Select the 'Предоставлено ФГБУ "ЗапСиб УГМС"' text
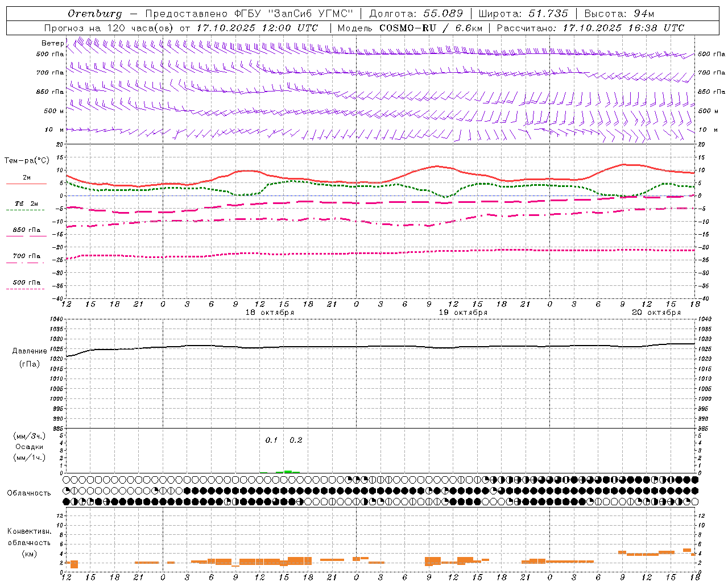 (249, 14)
